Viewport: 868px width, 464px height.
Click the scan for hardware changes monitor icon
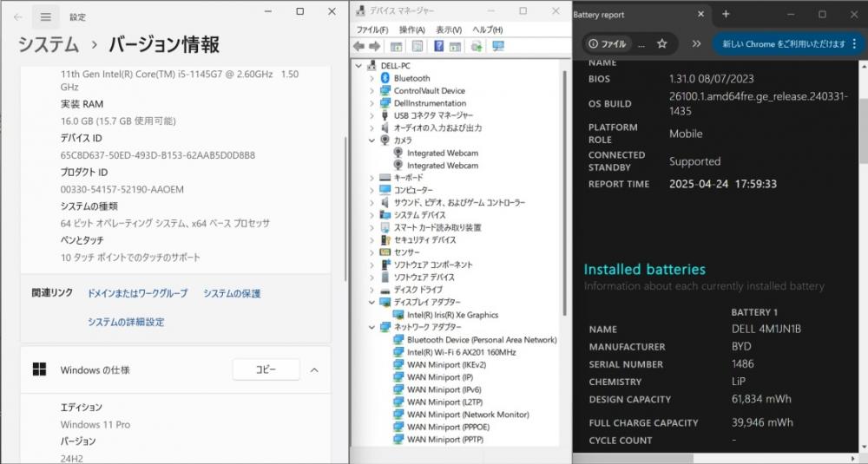point(498,47)
